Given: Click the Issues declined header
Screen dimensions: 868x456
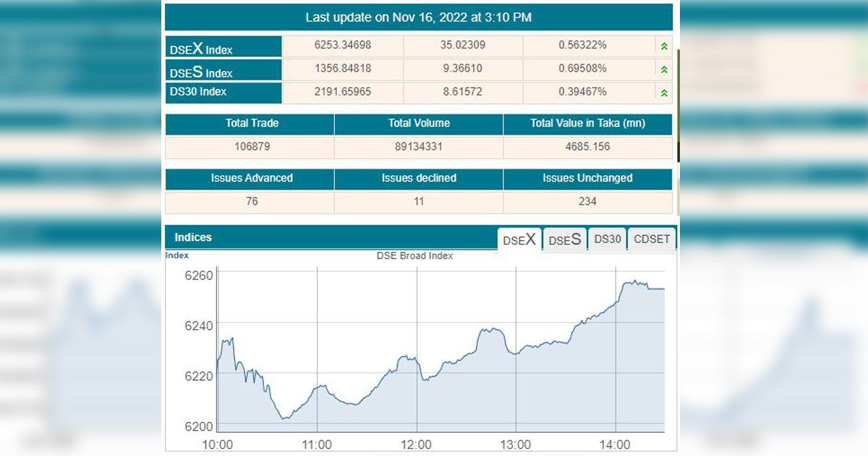Looking at the screenshot, I should click(x=419, y=179).
